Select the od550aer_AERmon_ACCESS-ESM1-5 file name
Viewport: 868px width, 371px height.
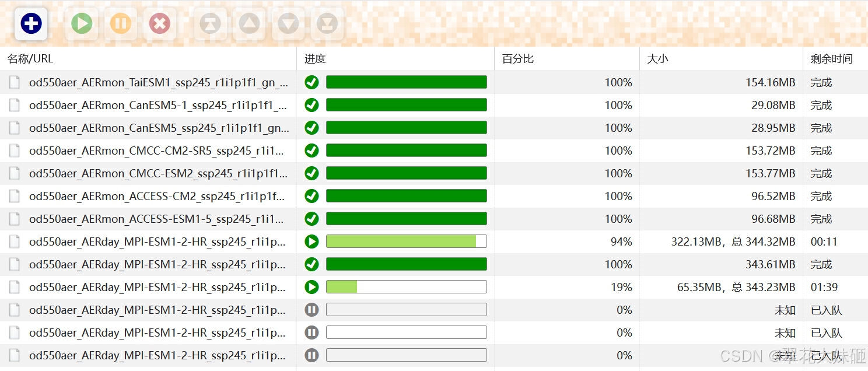coord(157,219)
